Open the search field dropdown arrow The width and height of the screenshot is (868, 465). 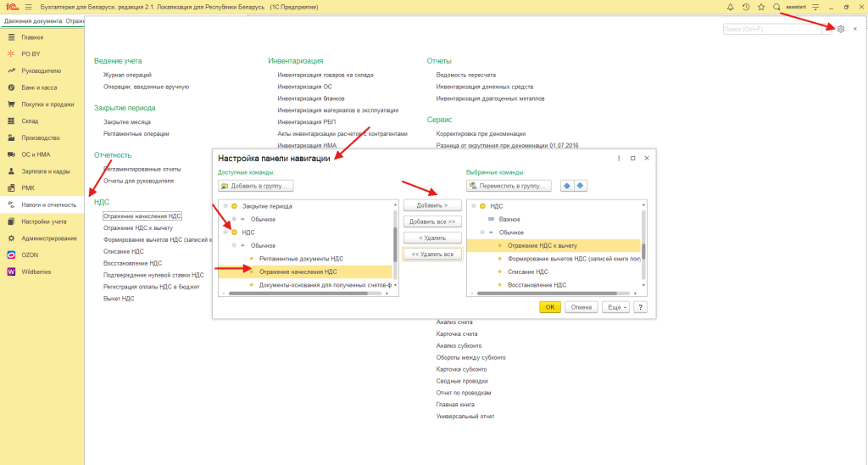coord(827,29)
